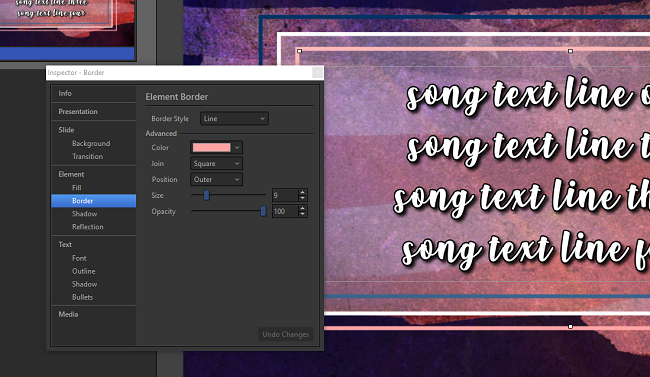Click the Opacity slider handle

pyautogui.click(x=263, y=211)
